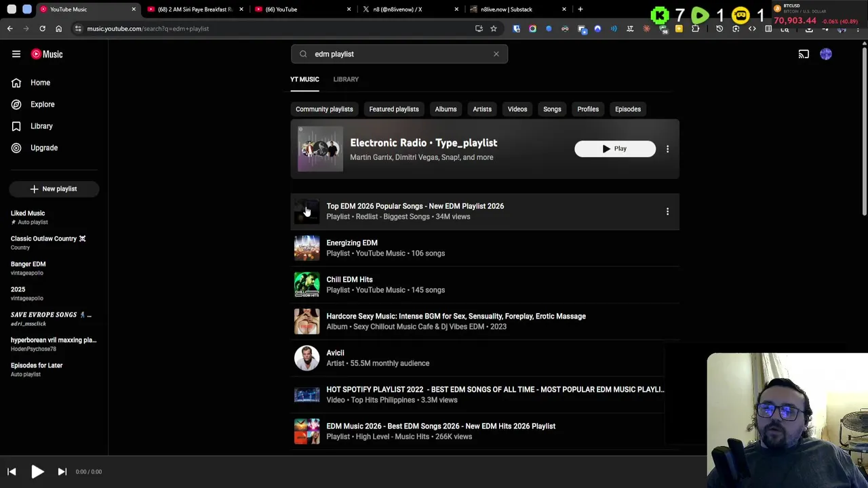Open Energizing EDM playlist title
The width and height of the screenshot is (868, 488).
click(x=352, y=243)
